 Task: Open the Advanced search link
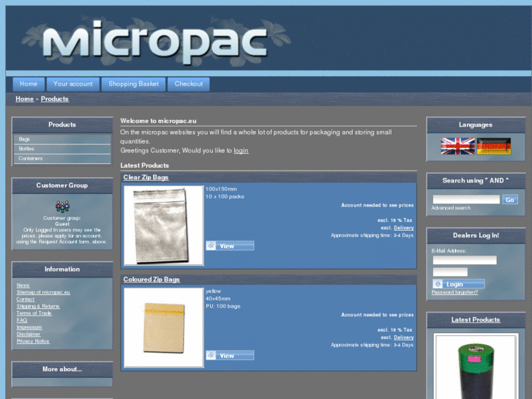click(x=451, y=208)
